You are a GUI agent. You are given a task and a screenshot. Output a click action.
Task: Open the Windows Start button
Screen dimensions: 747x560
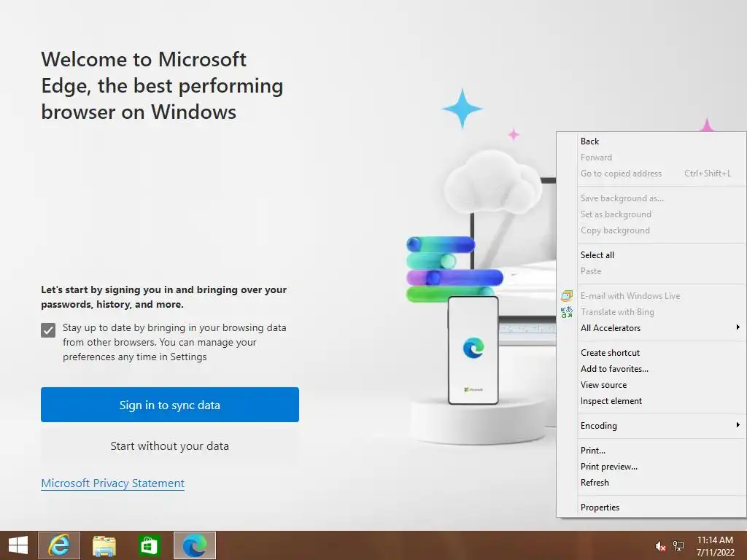[18, 545]
